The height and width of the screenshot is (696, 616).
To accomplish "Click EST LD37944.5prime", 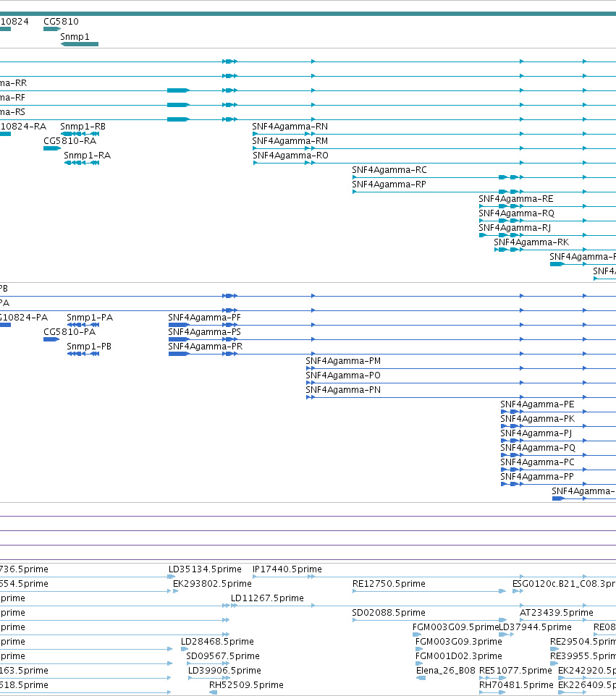I will pos(535,627).
